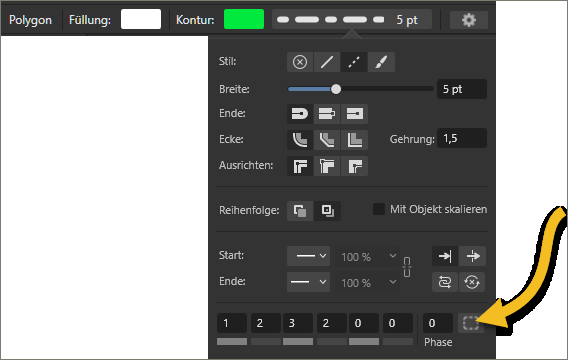Viewport: 568px width, 360px height.
Task: Toggle the link between arrowhead scale values
Action: coord(407,267)
